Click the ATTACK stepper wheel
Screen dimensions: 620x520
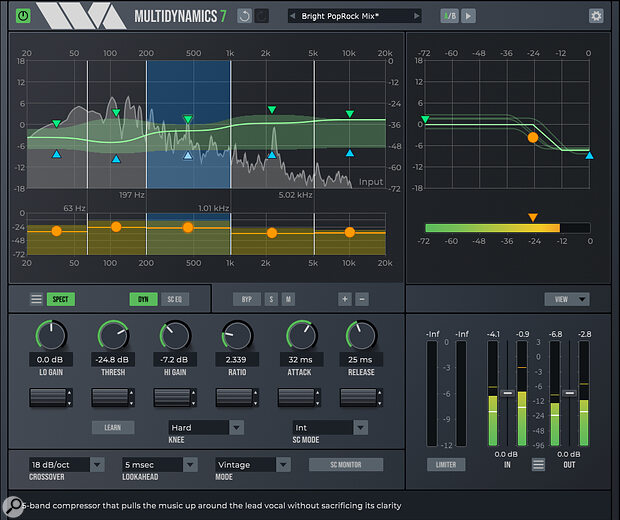[x=296, y=397]
